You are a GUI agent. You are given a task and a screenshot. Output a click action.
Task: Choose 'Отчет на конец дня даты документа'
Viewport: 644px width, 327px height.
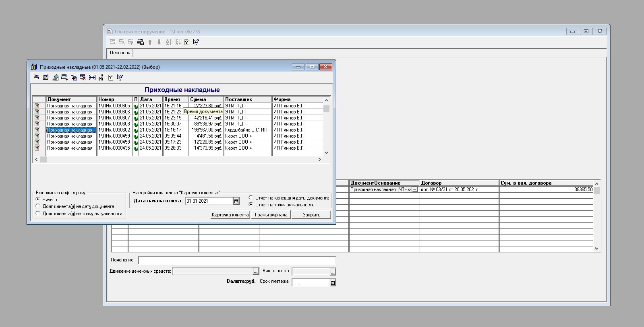pos(251,197)
